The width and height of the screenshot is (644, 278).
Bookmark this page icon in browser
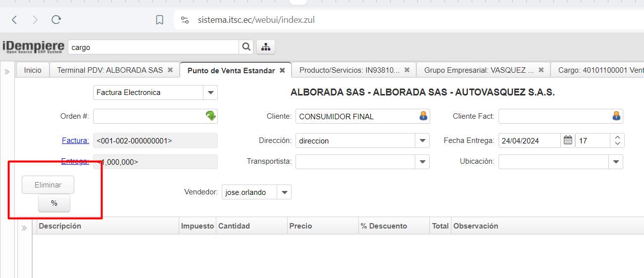pyautogui.click(x=159, y=20)
